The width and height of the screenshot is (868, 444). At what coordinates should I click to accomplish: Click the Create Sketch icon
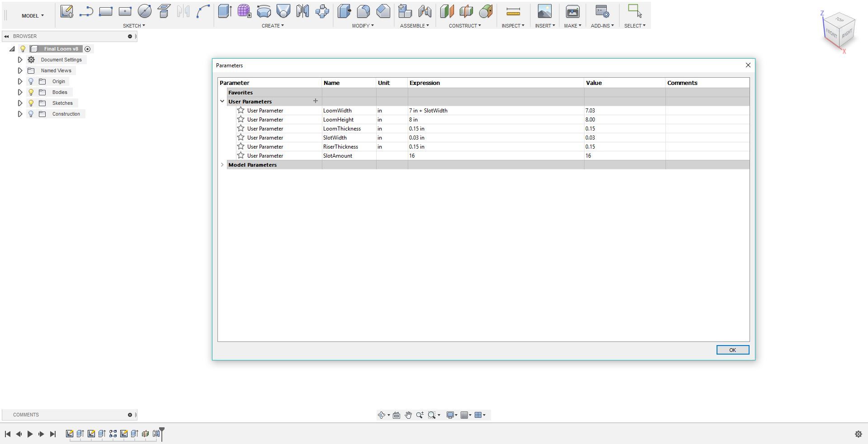coord(67,11)
